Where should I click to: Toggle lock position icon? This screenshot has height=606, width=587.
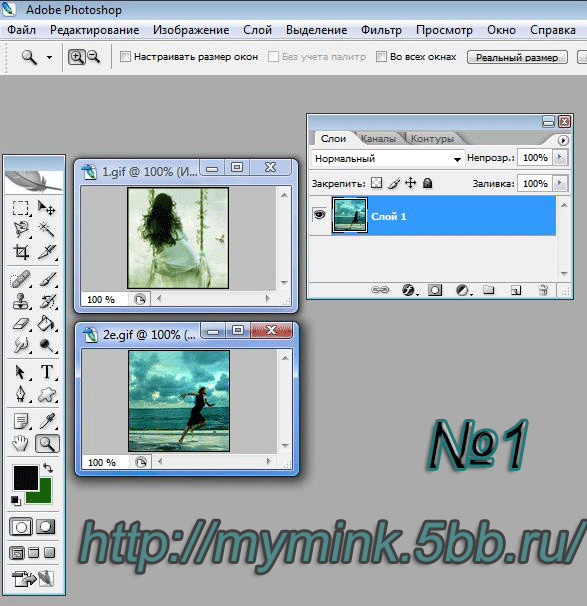410,182
